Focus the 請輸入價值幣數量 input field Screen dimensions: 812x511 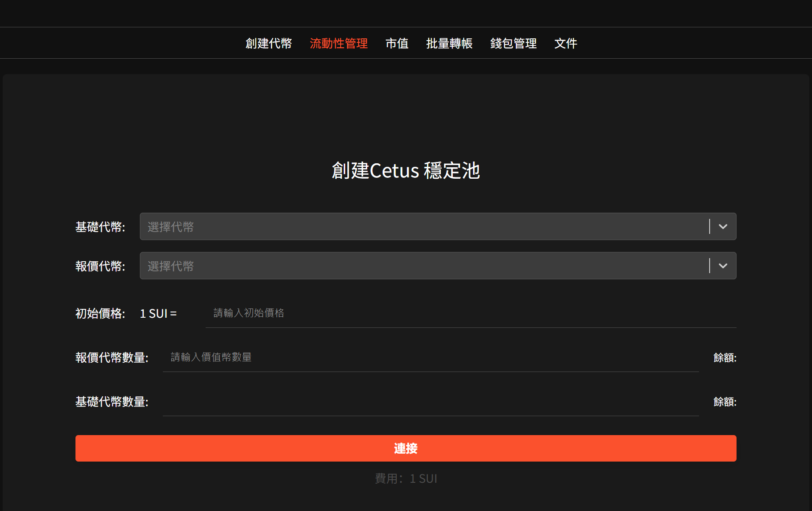click(x=431, y=357)
